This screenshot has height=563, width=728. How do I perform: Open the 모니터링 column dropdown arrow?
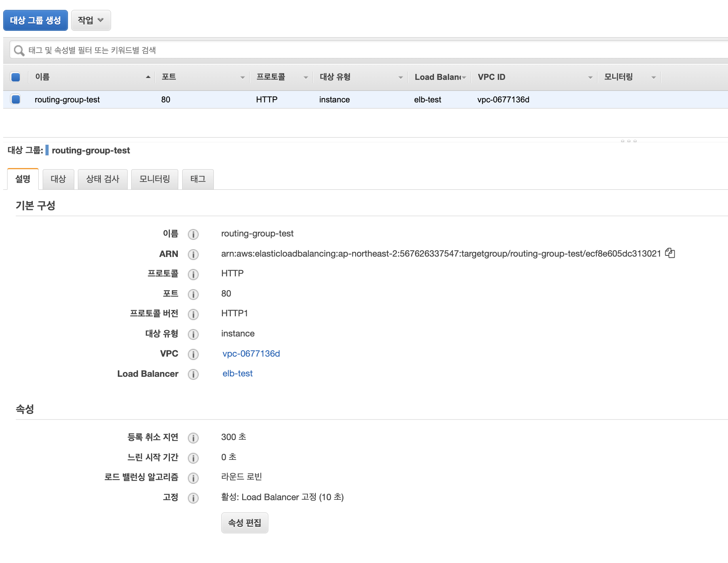[654, 77]
